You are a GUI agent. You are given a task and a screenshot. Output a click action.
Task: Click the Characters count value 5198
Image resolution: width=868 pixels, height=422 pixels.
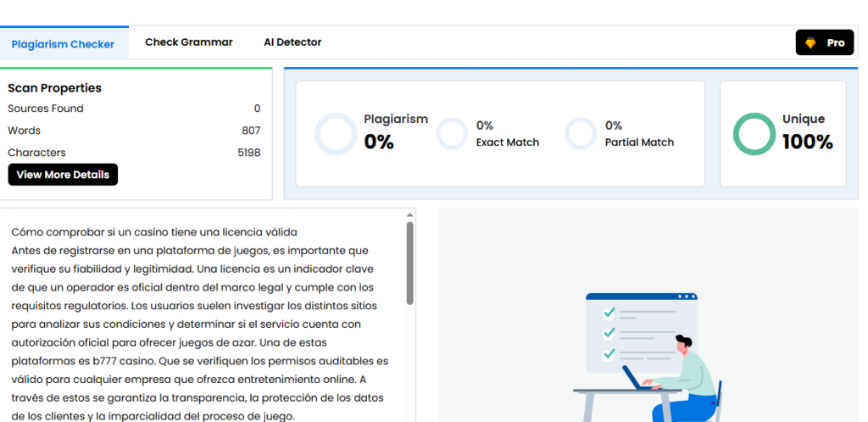pos(248,153)
